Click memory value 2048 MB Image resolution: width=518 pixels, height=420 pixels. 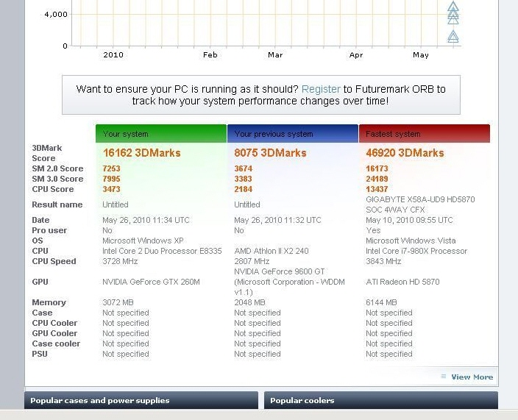(249, 302)
